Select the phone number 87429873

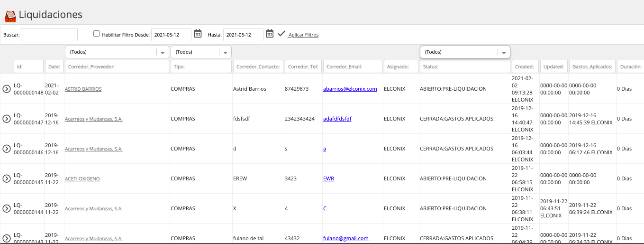(x=297, y=89)
